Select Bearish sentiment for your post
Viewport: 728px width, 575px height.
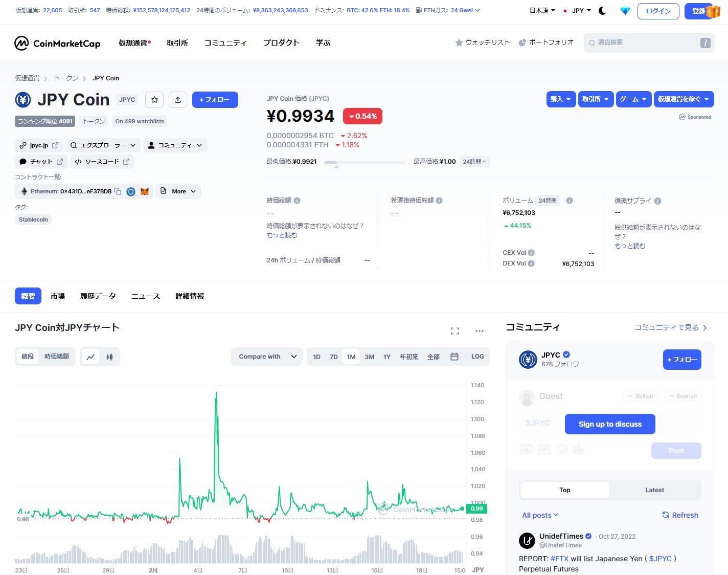pyautogui.click(x=682, y=395)
